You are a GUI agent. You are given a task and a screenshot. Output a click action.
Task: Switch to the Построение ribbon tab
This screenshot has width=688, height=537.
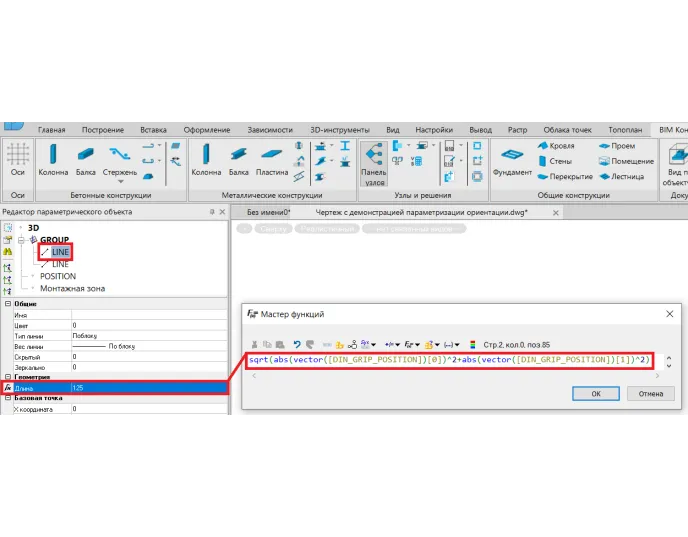103,130
